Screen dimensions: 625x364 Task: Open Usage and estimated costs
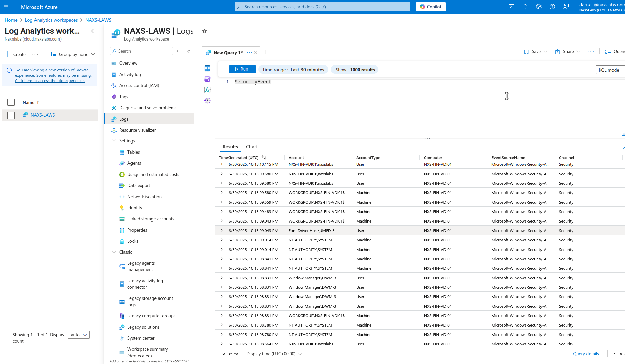[x=153, y=174]
